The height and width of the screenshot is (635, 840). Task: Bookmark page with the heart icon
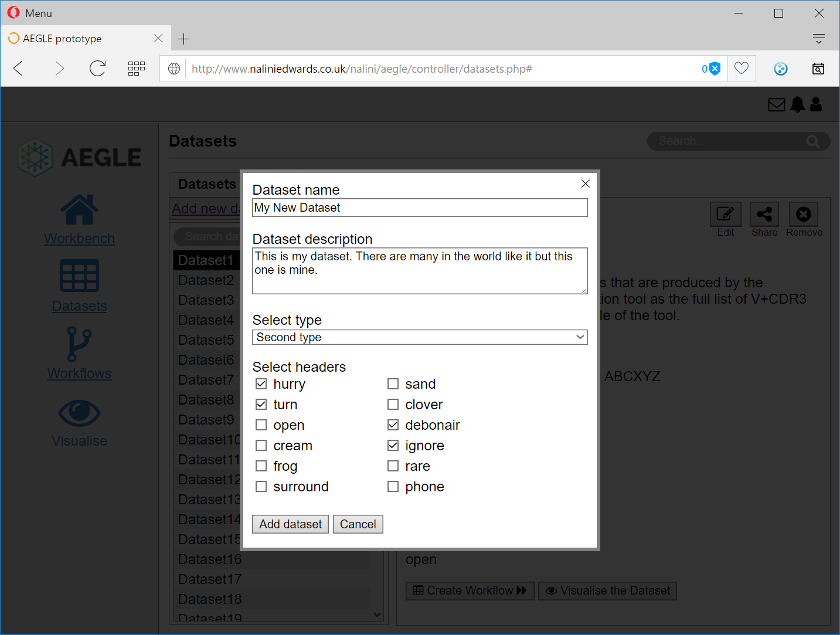coord(742,69)
